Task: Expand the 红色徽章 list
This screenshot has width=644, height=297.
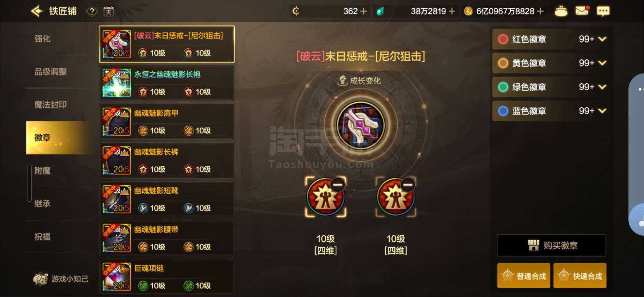Action: (x=602, y=39)
